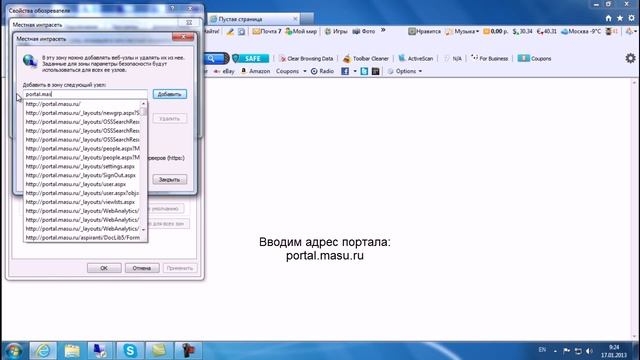The height and width of the screenshot is (360, 640).
Task: Open Skype from taskbar
Action: point(130,351)
